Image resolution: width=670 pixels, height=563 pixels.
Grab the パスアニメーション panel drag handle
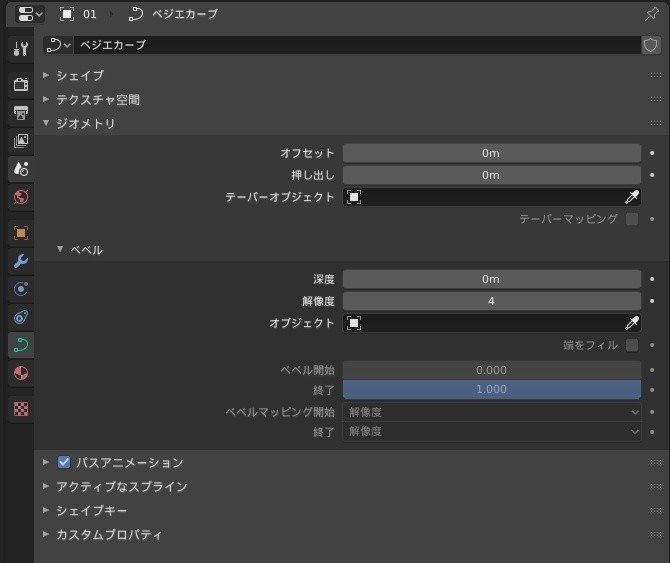click(x=656, y=463)
